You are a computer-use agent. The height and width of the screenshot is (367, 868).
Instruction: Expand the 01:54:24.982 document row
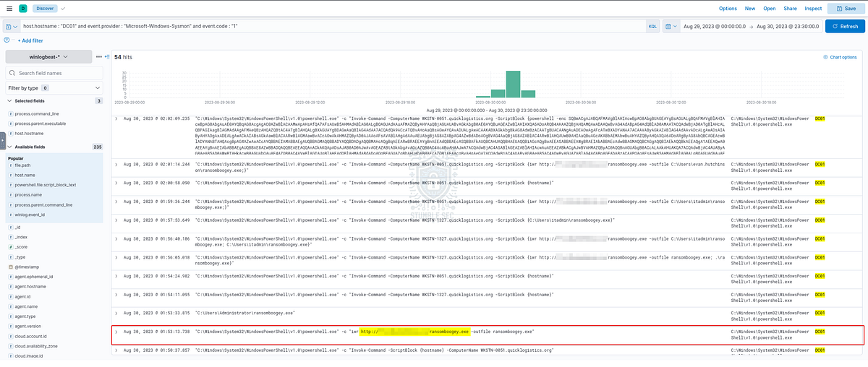117,276
